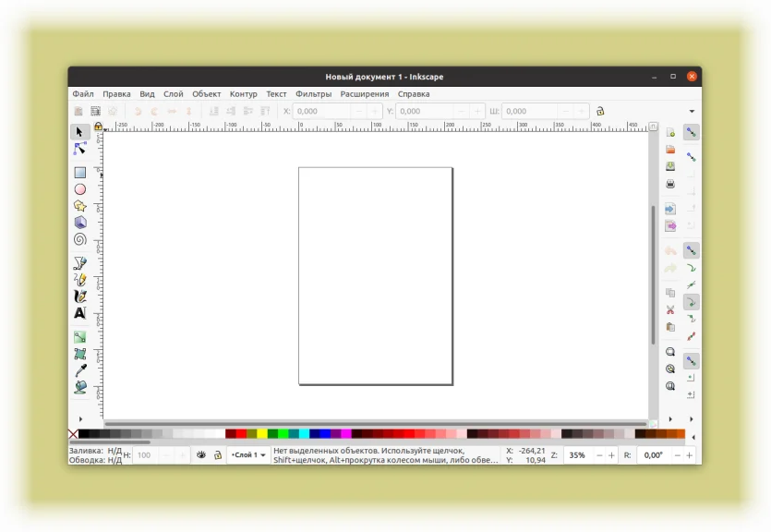Open the Слой 1 layer dropdown
Screen dimensions: 771x532
tap(248, 454)
